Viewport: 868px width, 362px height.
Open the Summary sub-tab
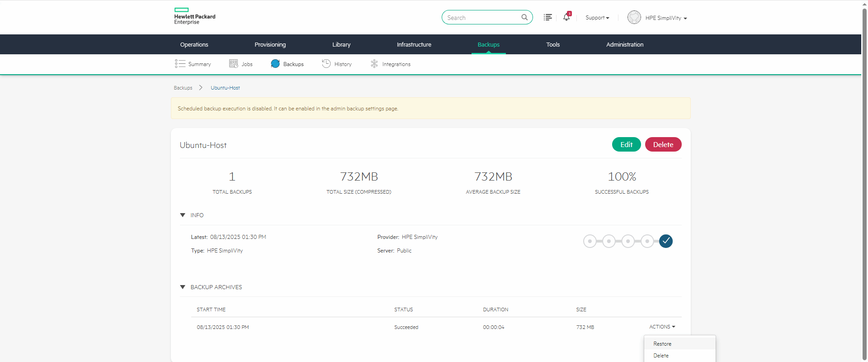(x=193, y=64)
